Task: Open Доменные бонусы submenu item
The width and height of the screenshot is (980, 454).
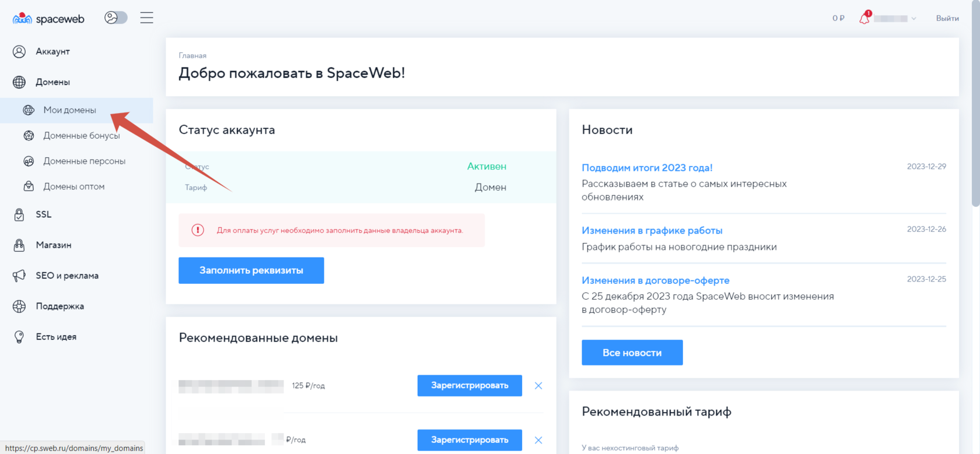Action: point(81,136)
